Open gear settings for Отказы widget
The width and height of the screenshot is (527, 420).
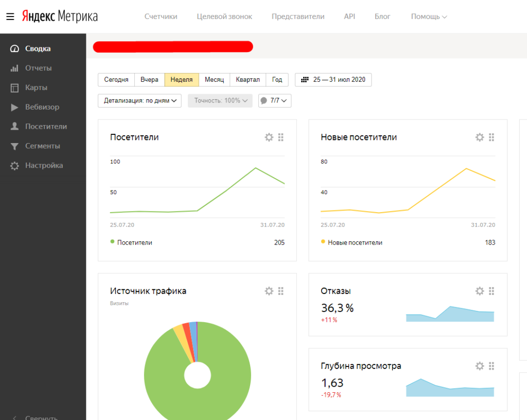pos(480,291)
